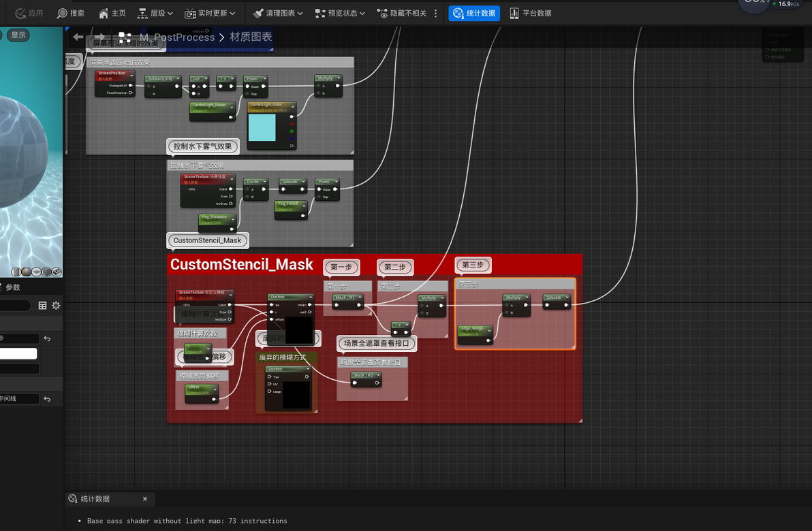The height and width of the screenshot is (531, 812).
Task: Select the sphere preview mesh icon
Action: pyautogui.click(x=27, y=272)
